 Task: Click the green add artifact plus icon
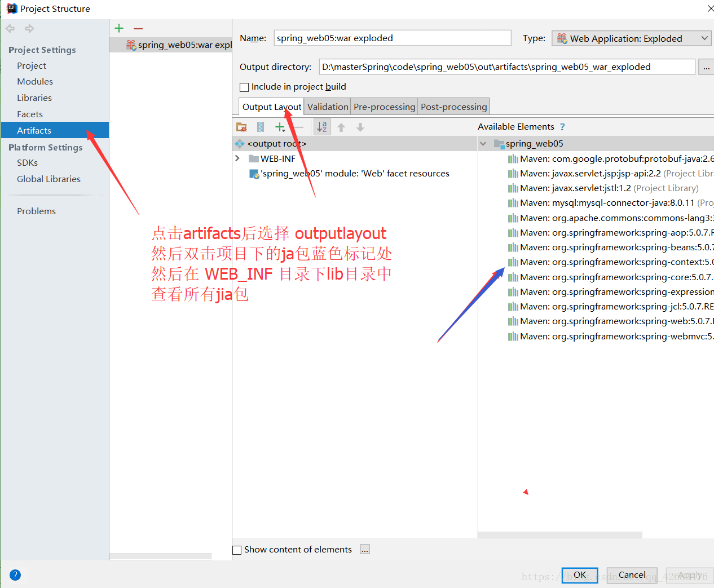point(119,28)
